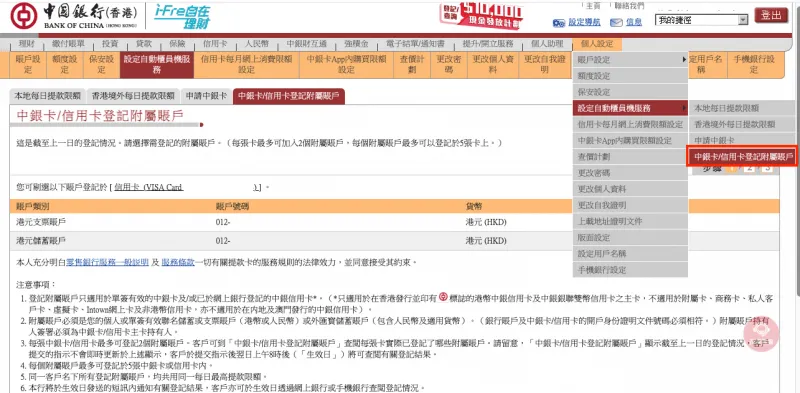
Task: Click the 信息 envelope icon
Action: [616, 22]
